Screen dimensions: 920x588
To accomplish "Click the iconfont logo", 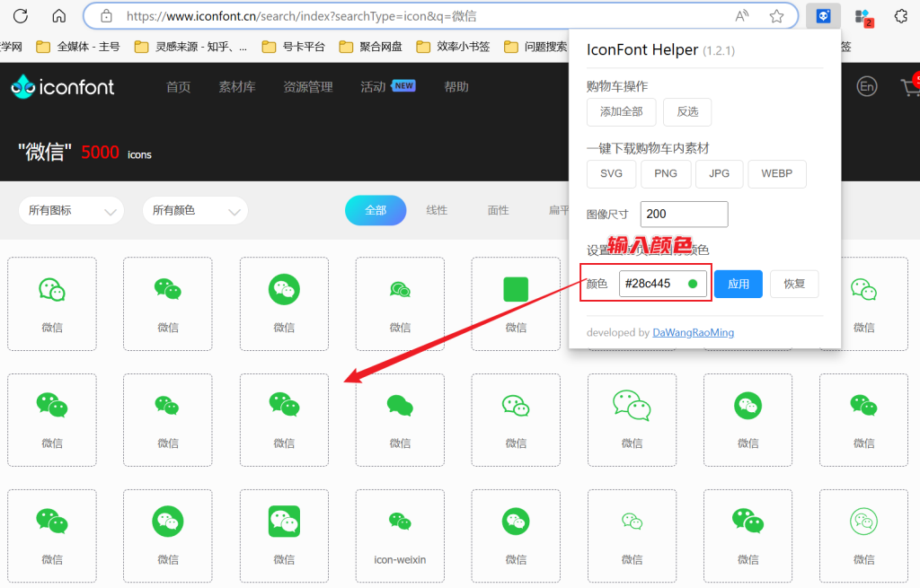I will 61,86.
